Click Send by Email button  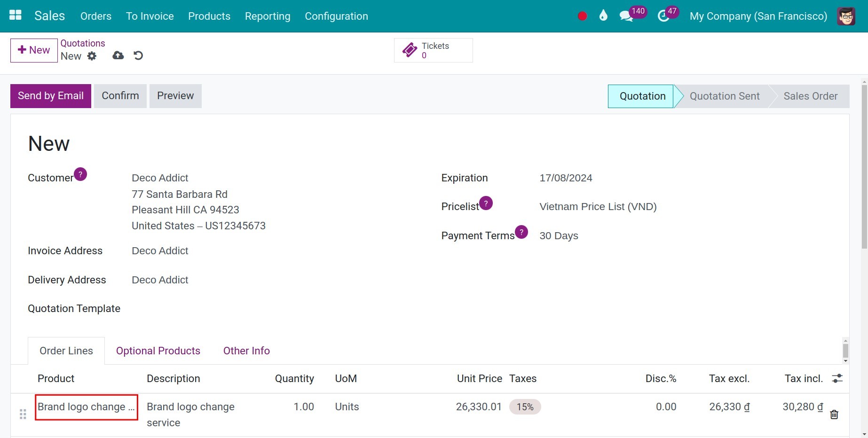tap(51, 96)
